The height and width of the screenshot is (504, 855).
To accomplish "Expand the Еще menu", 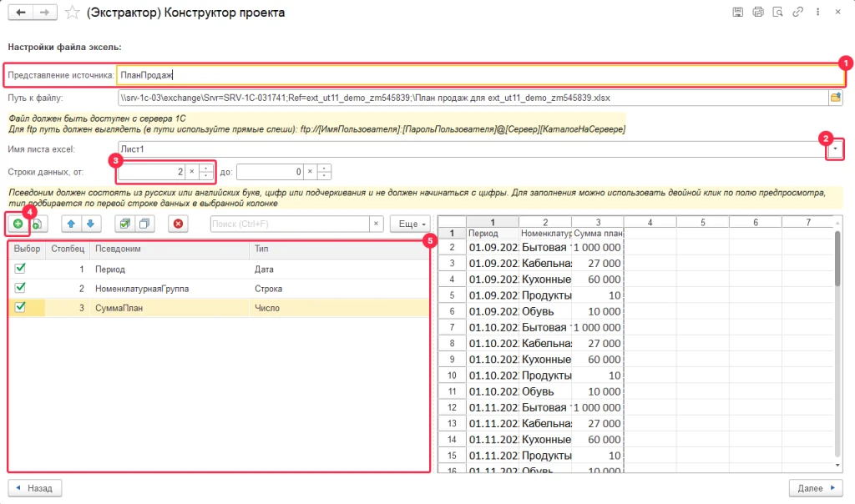I will coord(412,224).
